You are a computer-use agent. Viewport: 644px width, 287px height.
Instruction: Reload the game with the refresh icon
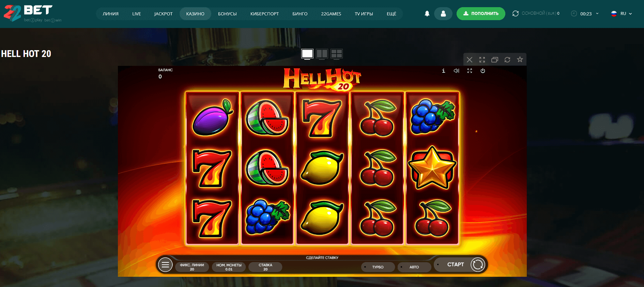tap(507, 60)
